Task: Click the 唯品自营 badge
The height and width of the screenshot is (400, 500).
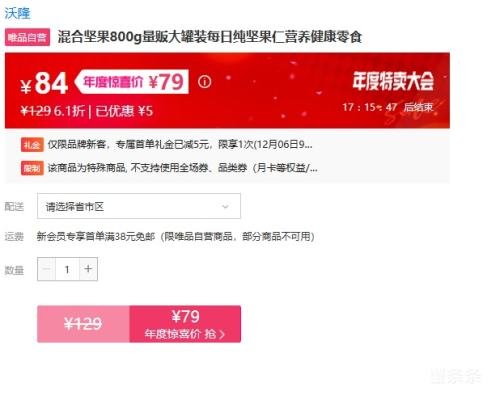Action: [27, 37]
